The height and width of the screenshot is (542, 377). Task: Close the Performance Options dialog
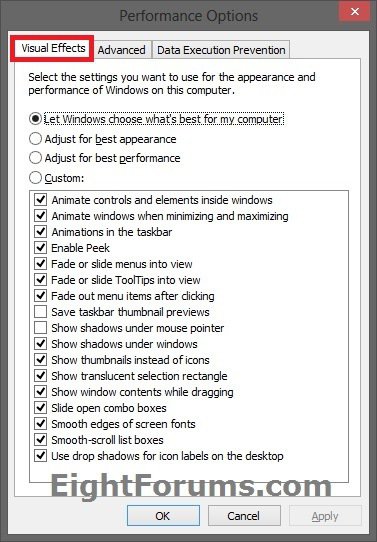(355, 12)
